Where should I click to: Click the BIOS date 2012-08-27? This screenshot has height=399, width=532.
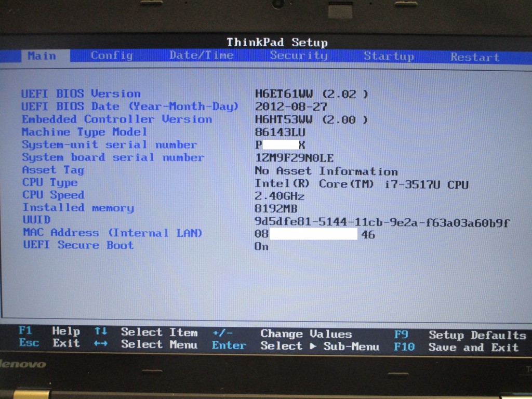point(291,107)
